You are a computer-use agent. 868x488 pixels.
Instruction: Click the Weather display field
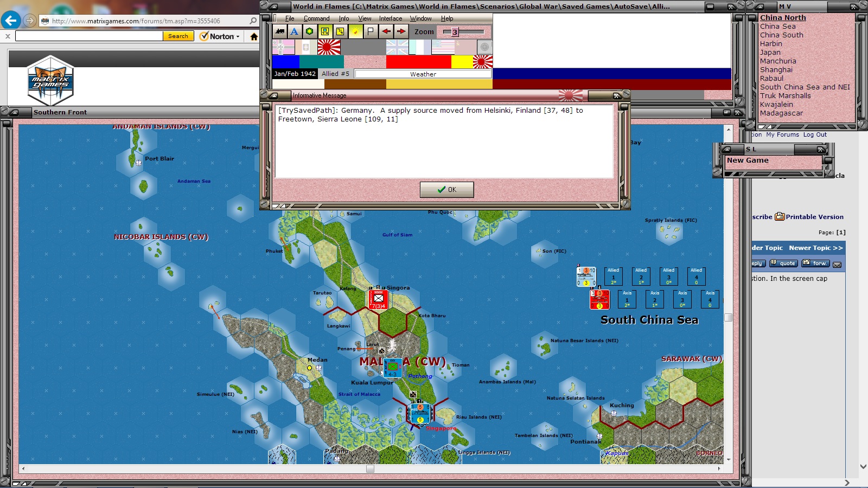point(423,74)
